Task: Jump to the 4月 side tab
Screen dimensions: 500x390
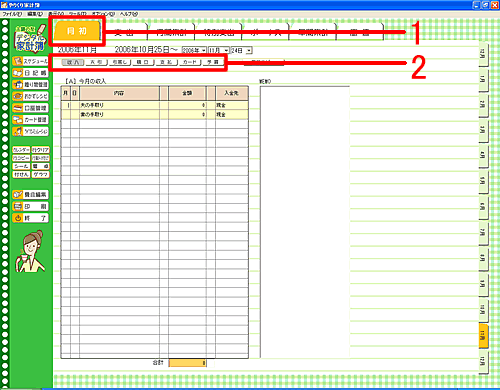Action: pyautogui.click(x=483, y=156)
